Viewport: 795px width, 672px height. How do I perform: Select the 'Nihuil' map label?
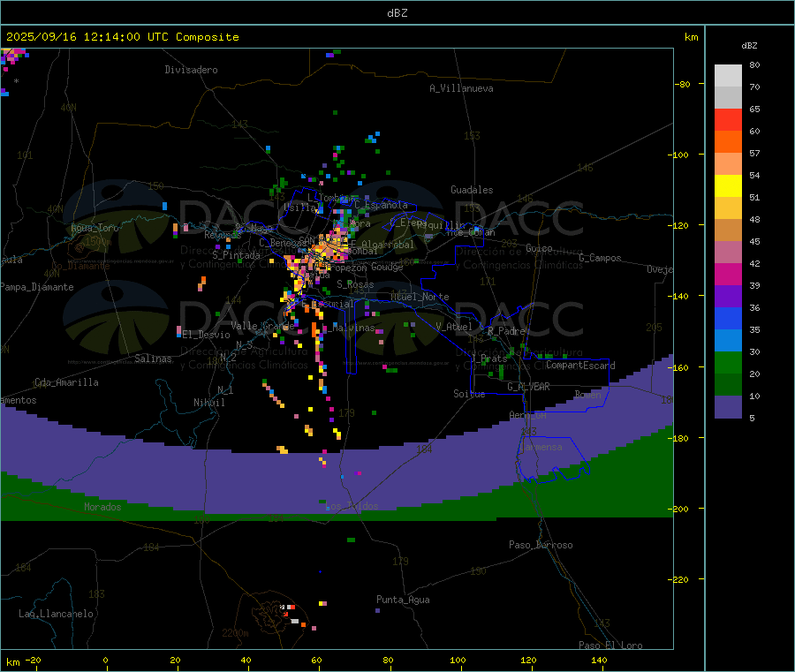(208, 403)
